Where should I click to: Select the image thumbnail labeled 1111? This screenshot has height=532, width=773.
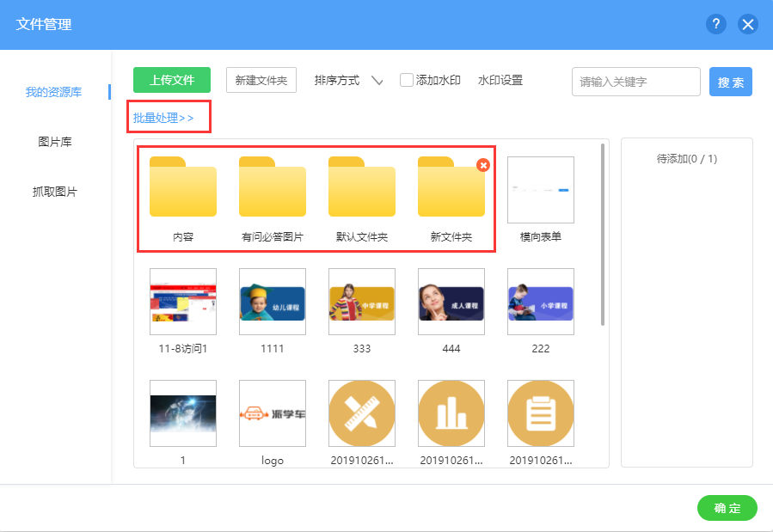[273, 302]
